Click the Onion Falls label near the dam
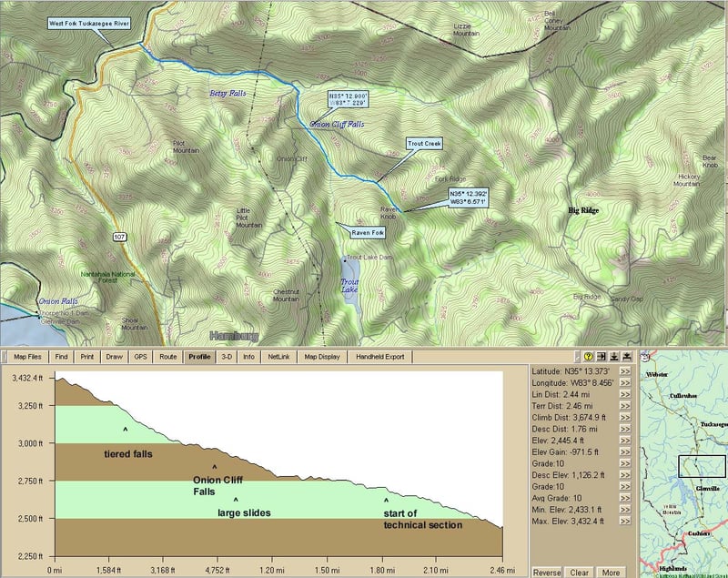The image size is (728, 578). [58, 301]
